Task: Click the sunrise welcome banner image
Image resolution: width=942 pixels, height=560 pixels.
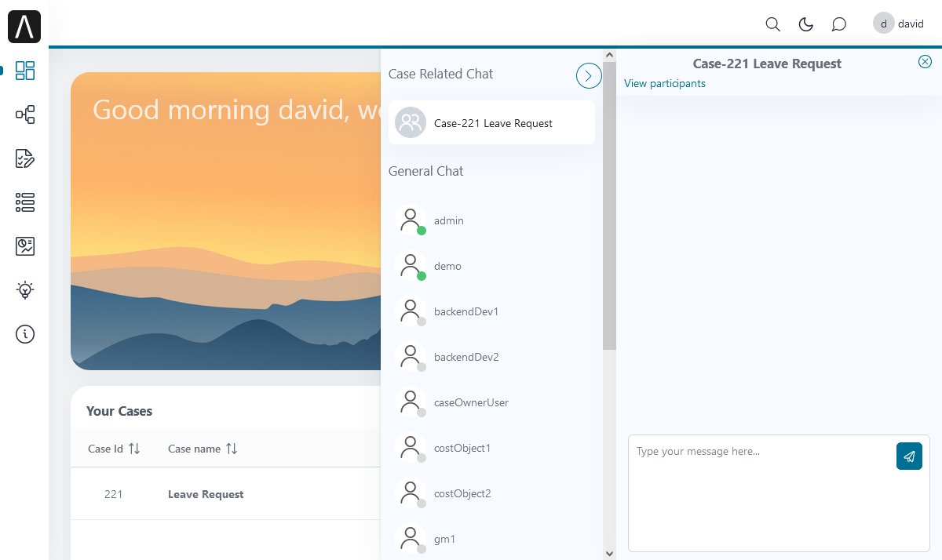Action: [225, 221]
